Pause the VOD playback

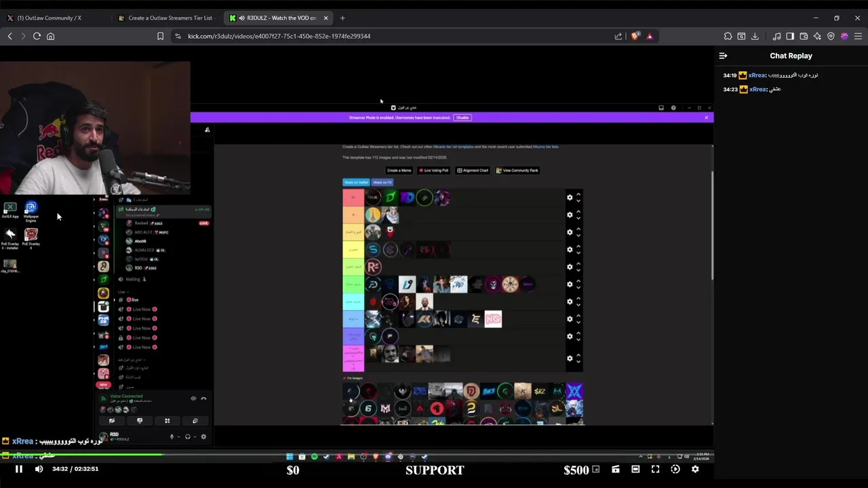[19, 469]
